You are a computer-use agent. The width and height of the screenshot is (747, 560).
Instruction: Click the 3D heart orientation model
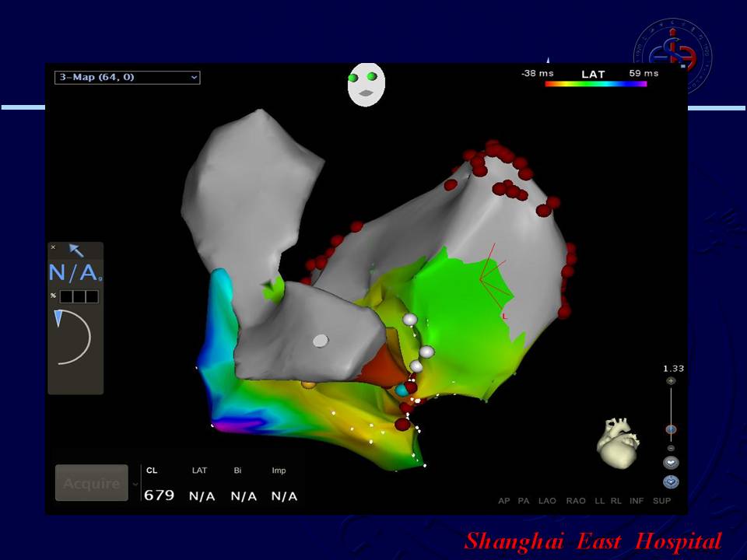619,443
